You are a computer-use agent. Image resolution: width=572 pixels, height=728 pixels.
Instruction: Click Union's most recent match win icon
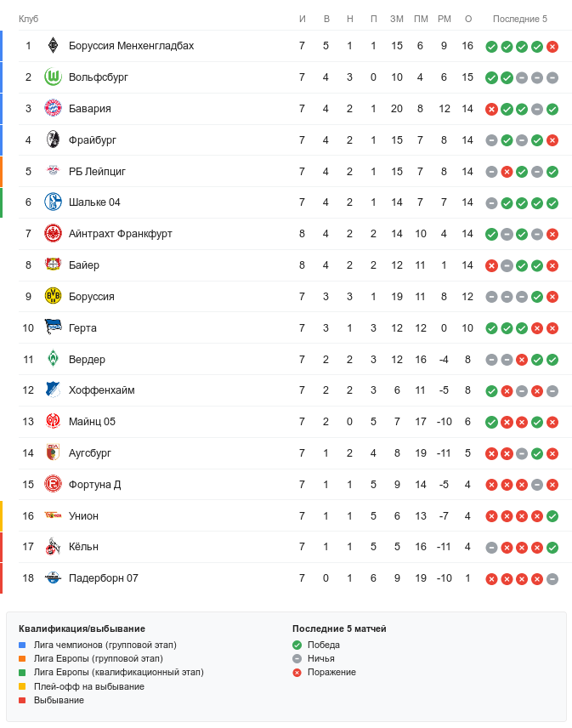click(552, 516)
